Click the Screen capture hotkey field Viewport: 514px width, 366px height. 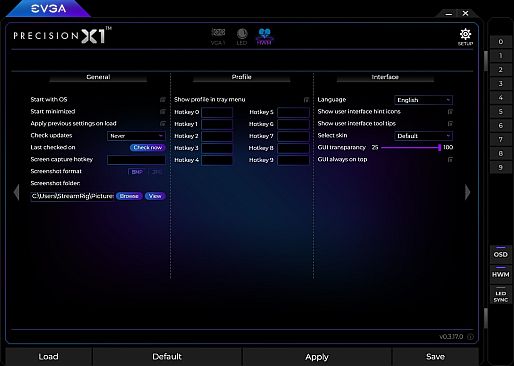pyautogui.click(x=136, y=160)
